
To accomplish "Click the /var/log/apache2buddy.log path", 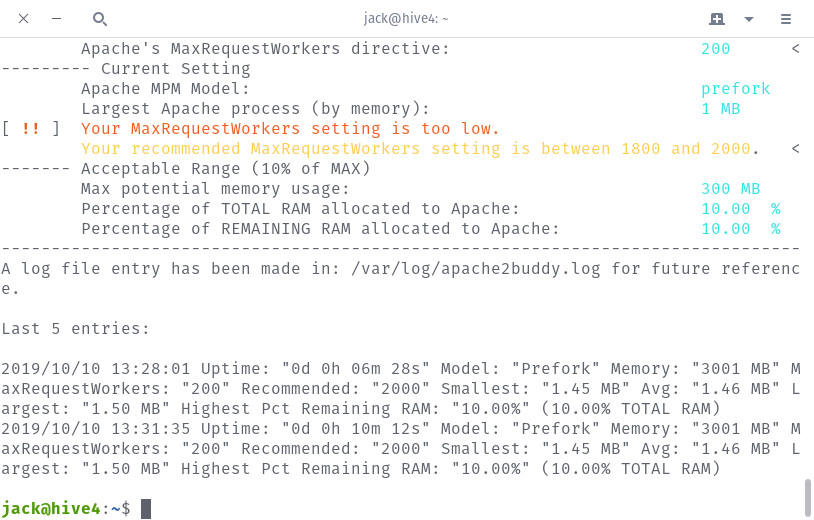I will [476, 269].
